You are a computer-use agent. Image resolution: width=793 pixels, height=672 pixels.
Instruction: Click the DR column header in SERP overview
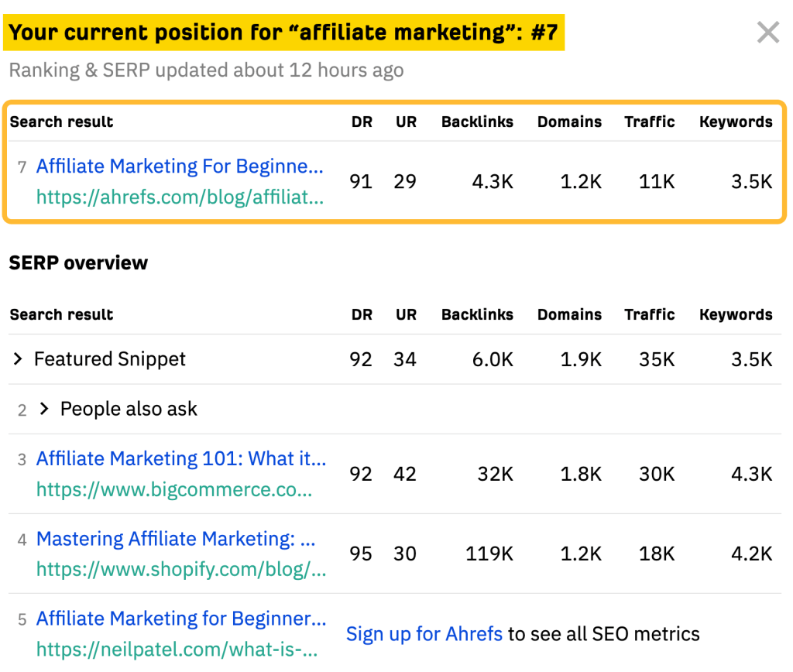click(x=362, y=314)
